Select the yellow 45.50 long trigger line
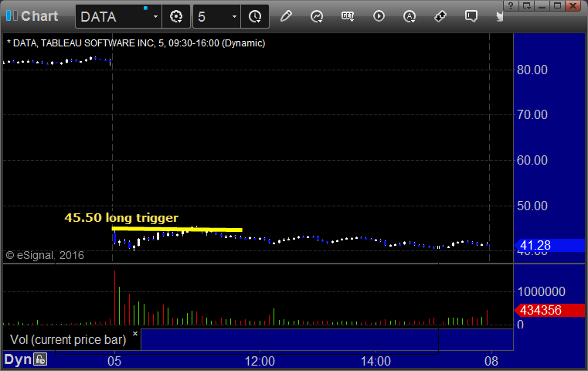Image resolution: width=588 pixels, height=371 pixels. [177, 230]
